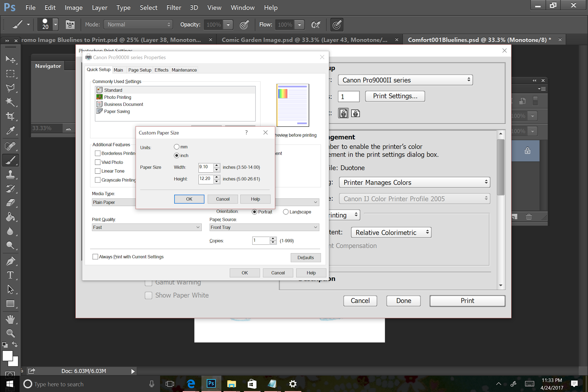Select the Dodge tool
Viewport: 588px width, 392px height.
point(10,245)
